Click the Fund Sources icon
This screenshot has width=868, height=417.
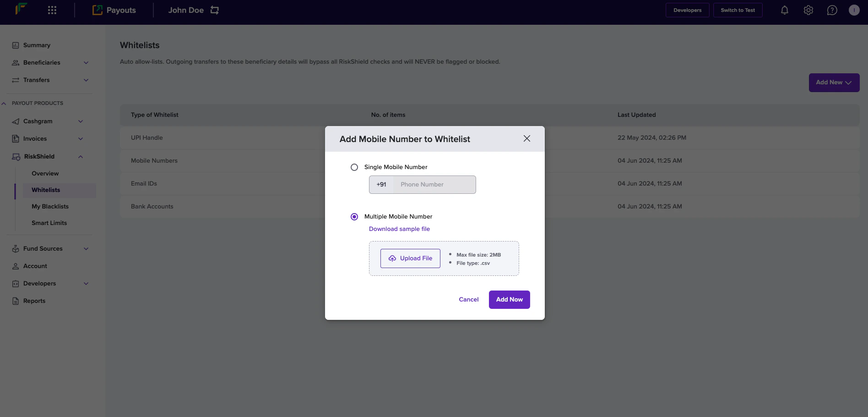16,249
